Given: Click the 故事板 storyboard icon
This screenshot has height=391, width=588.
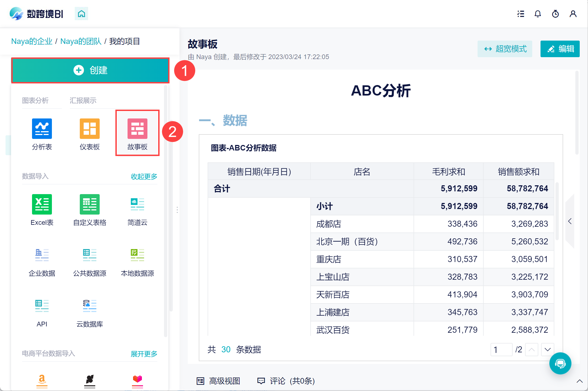Looking at the screenshot, I should pos(137,129).
